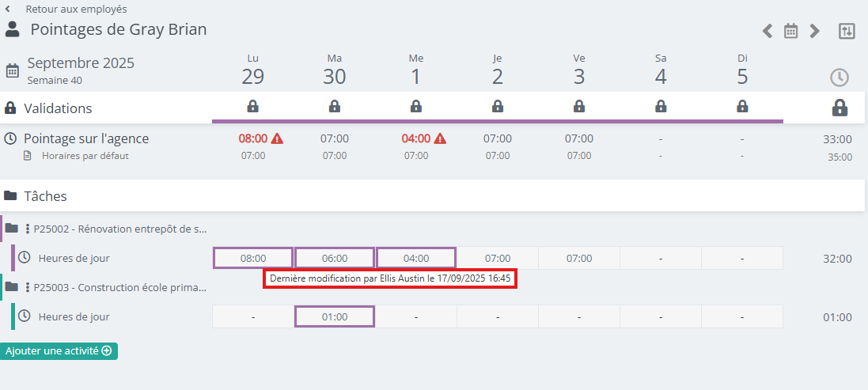Click the warning icon beside Wednesday's 04:00
The width and height of the screenshot is (868, 390).
coord(440,138)
